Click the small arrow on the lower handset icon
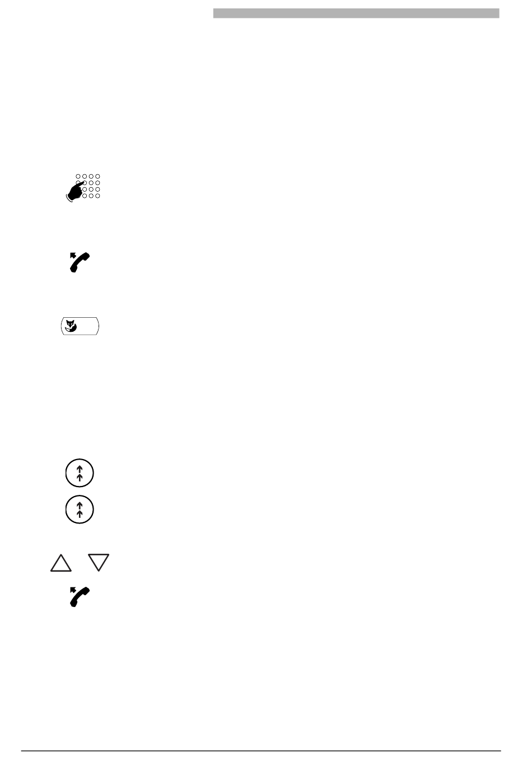Viewport: 532px width, 769px height. coord(73,590)
